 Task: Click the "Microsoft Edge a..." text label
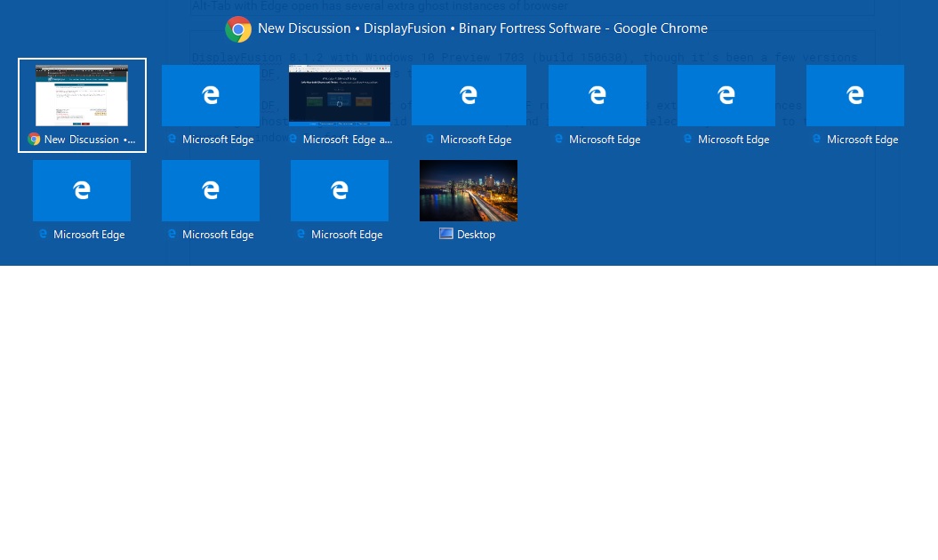point(347,140)
